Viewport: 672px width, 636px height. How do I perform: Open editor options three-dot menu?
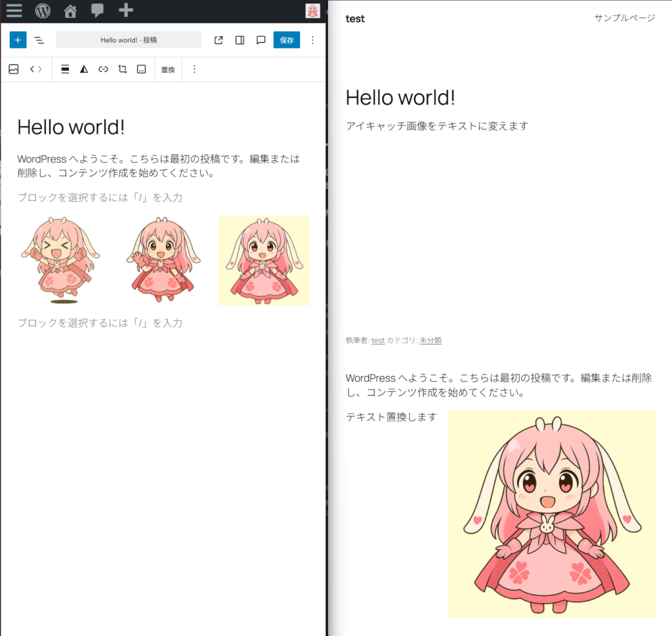tap(312, 40)
